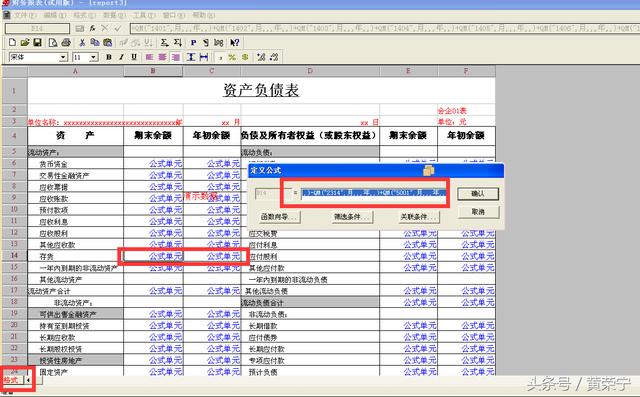Cancel formula entry with the X icon
The height and width of the screenshot is (397, 640).
pos(105,28)
